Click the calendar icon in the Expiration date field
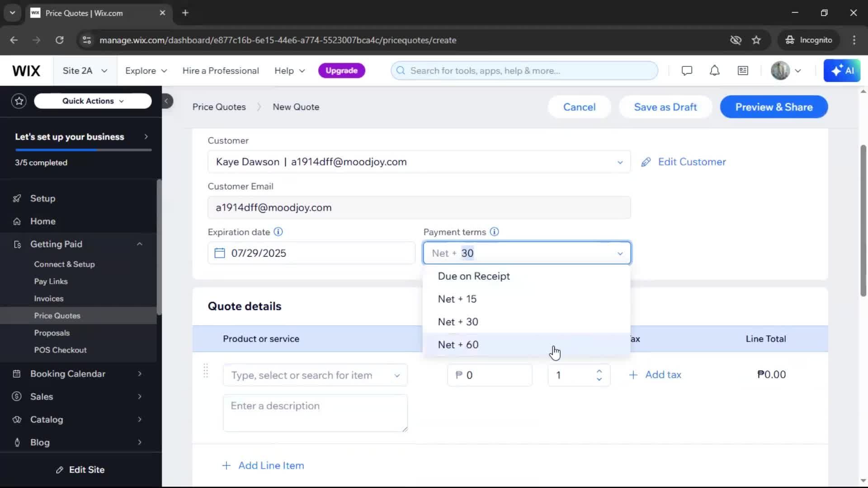 tap(220, 253)
